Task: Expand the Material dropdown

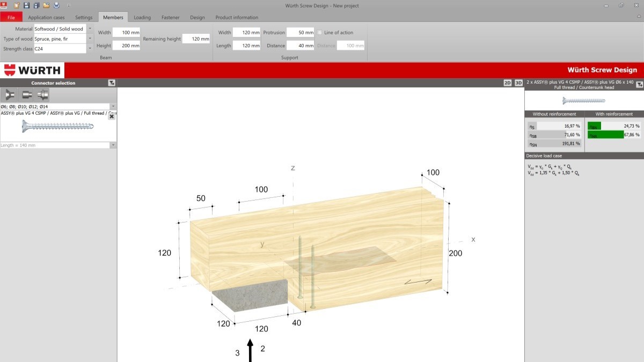Action: tap(90, 29)
